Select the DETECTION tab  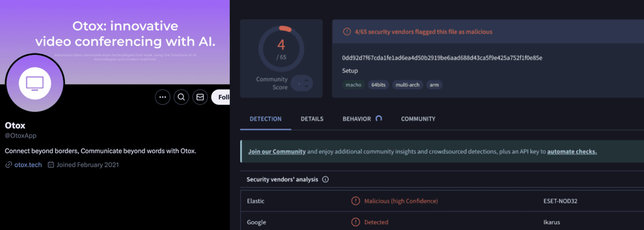coord(266,119)
